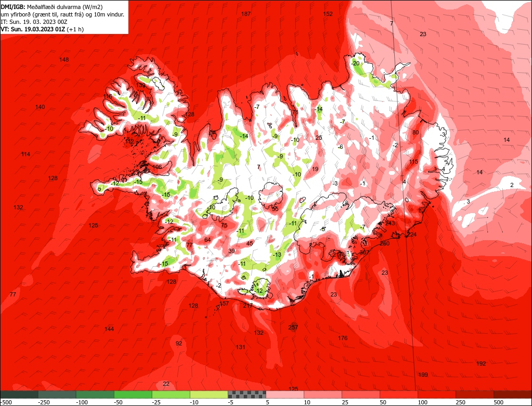
Task: Click the value '157' on the south coast
Action: [x=225, y=303]
